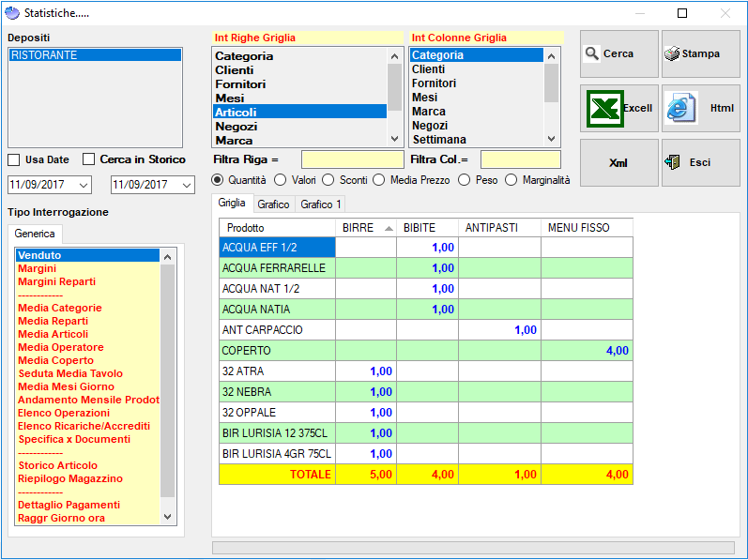Image resolution: width=748 pixels, height=560 pixels.
Task: Select the Media Prezzo radio button
Action: (379, 180)
